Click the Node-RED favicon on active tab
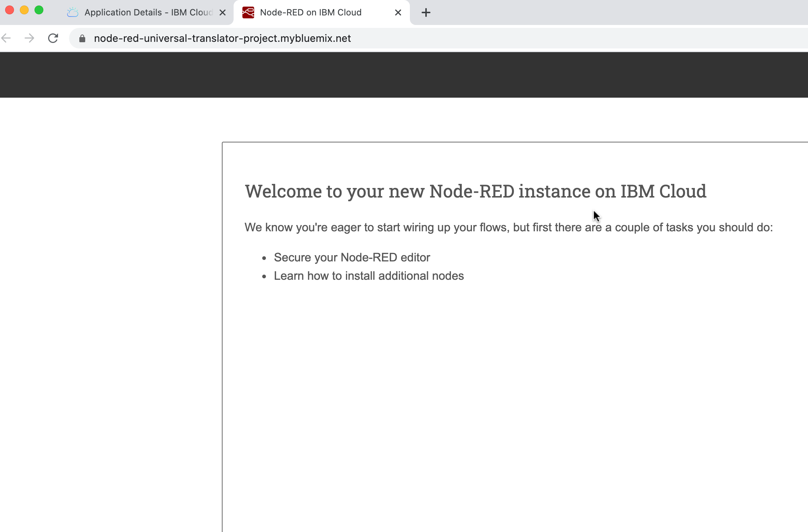Image resolution: width=808 pixels, height=532 pixels. [x=248, y=12]
